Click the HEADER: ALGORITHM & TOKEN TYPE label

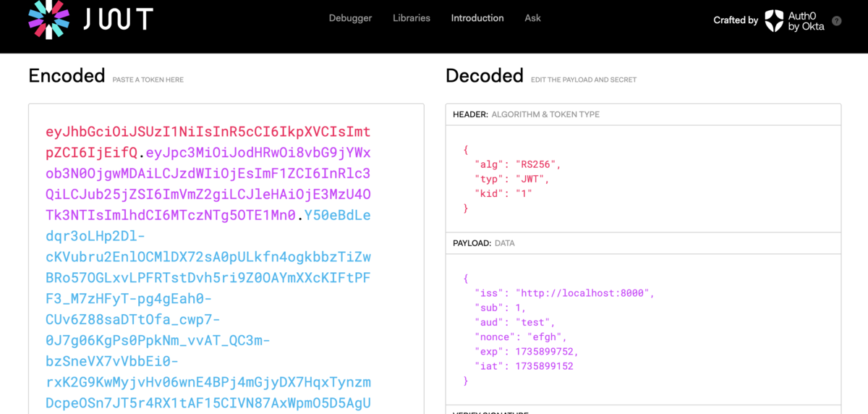[x=526, y=114]
